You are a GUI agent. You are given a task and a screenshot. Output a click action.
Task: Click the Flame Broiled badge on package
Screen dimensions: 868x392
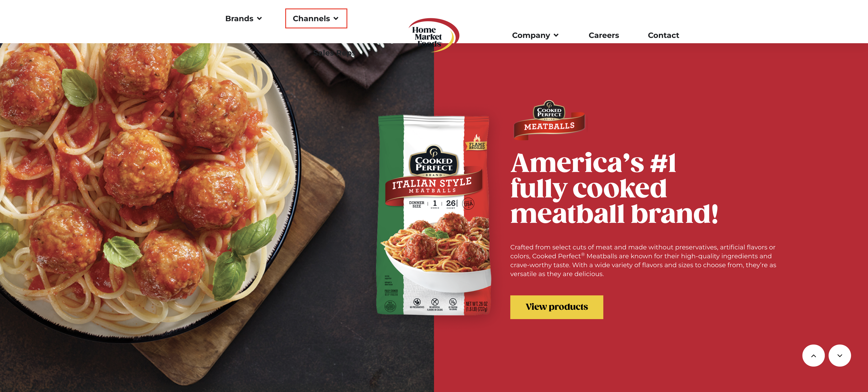(477, 143)
